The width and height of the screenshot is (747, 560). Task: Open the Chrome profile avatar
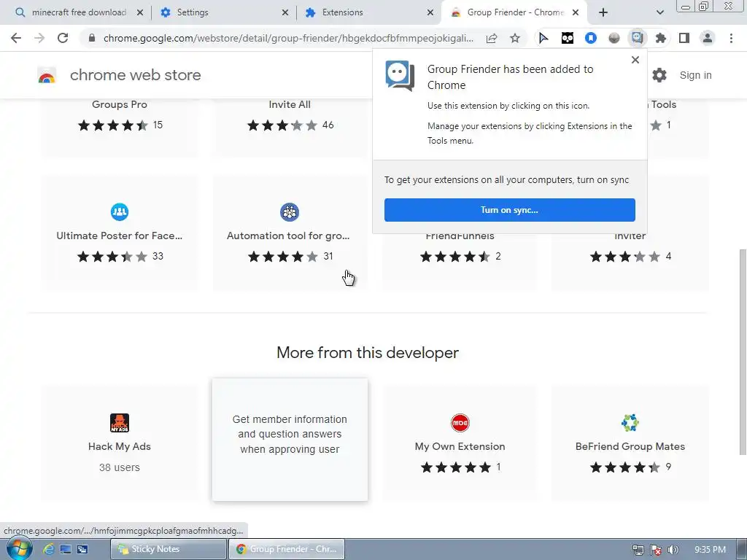pyautogui.click(x=708, y=38)
